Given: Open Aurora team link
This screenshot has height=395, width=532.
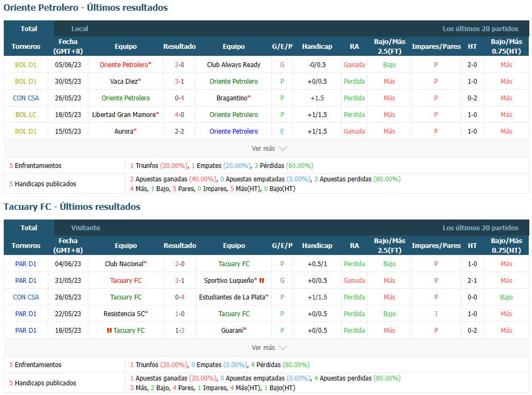Looking at the screenshot, I should [x=124, y=131].
